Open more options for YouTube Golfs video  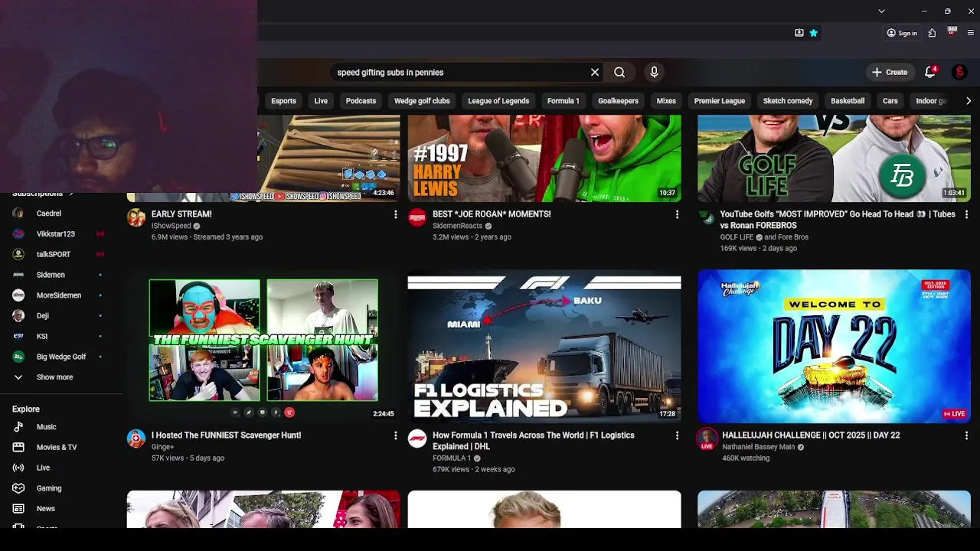pyautogui.click(x=966, y=215)
